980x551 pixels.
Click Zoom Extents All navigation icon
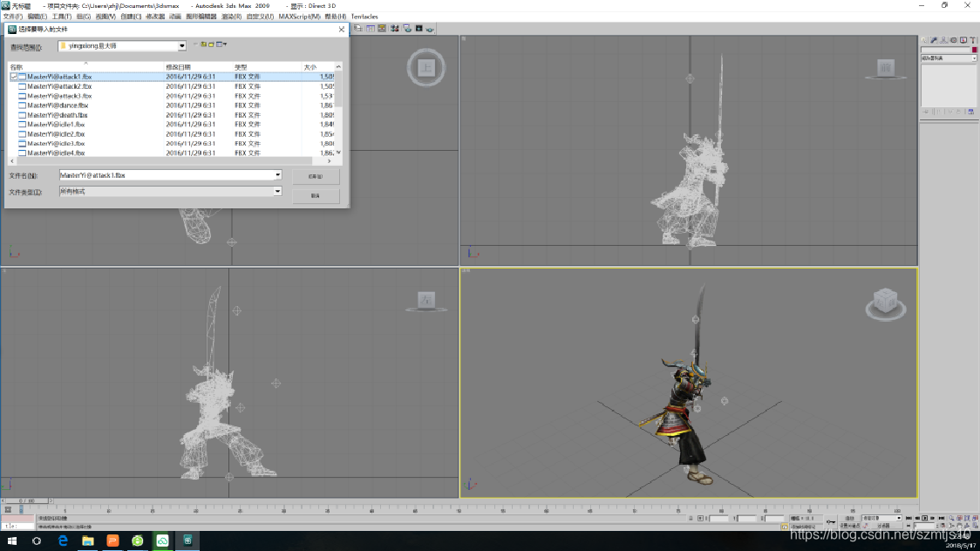(975, 518)
